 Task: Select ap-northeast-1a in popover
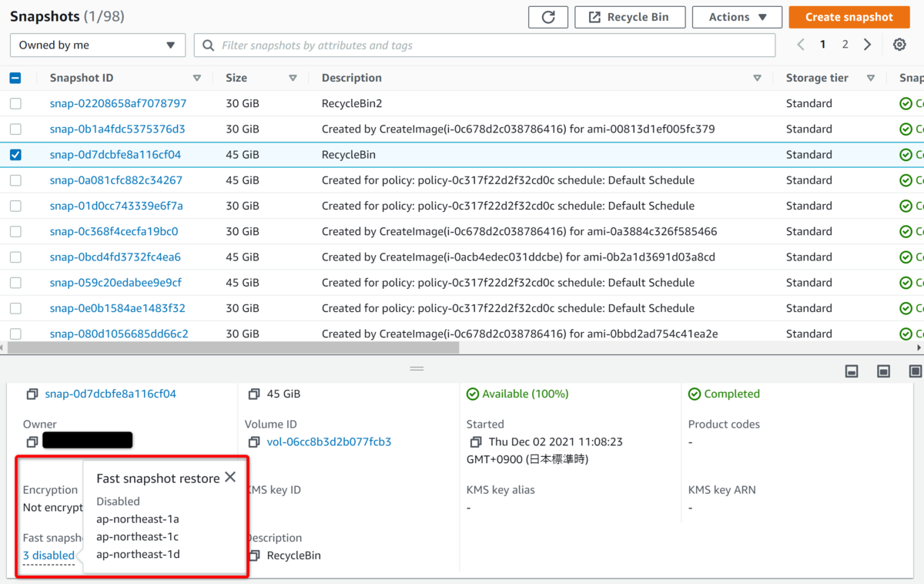[x=138, y=519]
